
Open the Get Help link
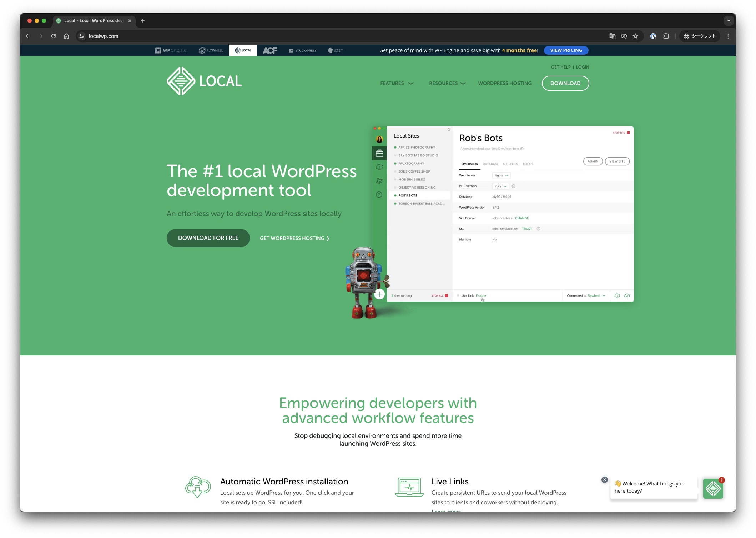click(561, 67)
